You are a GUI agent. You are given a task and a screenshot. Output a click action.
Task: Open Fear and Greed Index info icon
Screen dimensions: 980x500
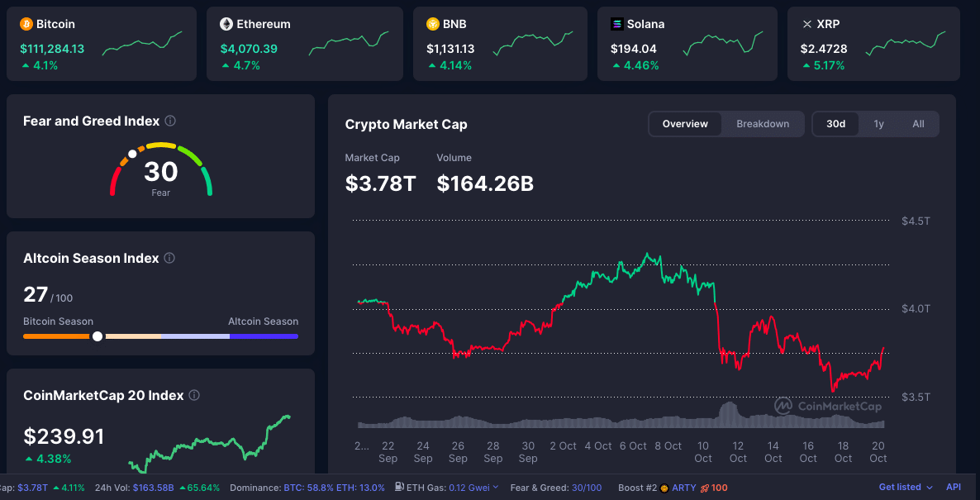click(x=170, y=121)
